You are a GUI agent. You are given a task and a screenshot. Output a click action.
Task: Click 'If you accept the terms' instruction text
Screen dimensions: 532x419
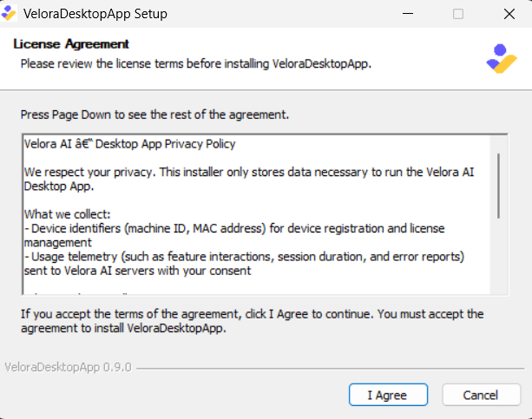(x=252, y=321)
